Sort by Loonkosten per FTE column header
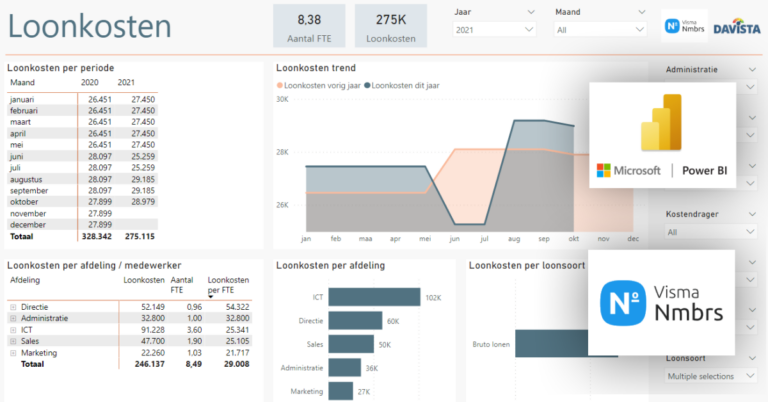Viewport: 768px width, 402px height. (x=228, y=285)
